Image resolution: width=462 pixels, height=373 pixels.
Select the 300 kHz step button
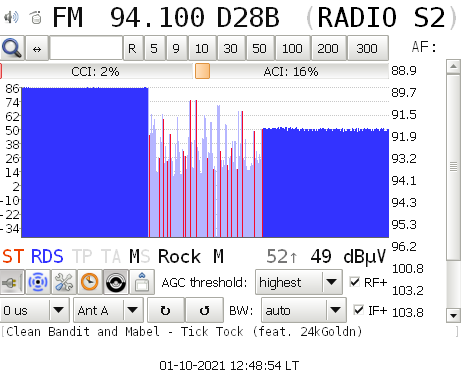(x=367, y=48)
